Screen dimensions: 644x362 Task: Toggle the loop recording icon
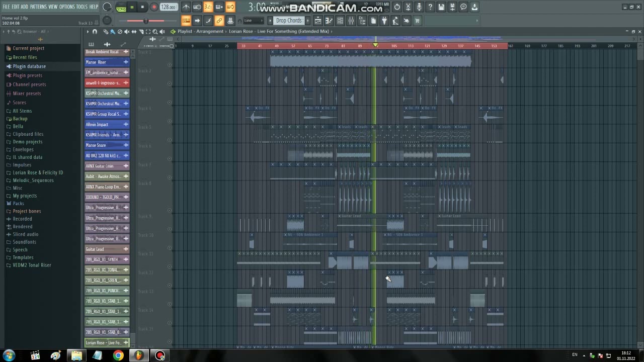[230, 7]
